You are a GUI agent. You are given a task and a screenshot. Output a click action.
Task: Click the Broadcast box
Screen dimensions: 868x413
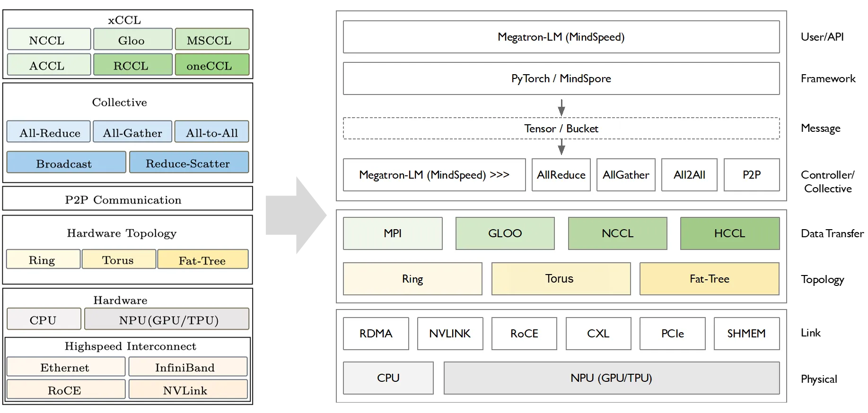pyautogui.click(x=66, y=163)
